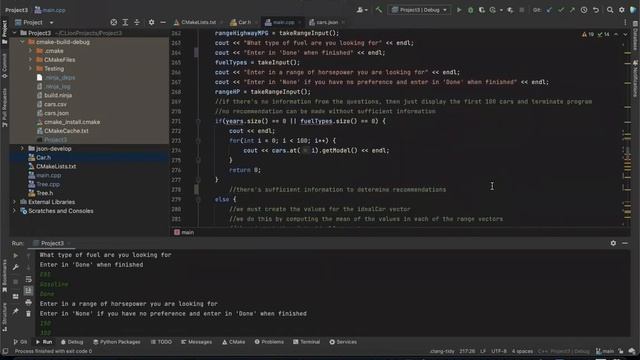640x360 pixels.
Task: Open the Problems tool window
Action: pyautogui.click(x=269, y=342)
